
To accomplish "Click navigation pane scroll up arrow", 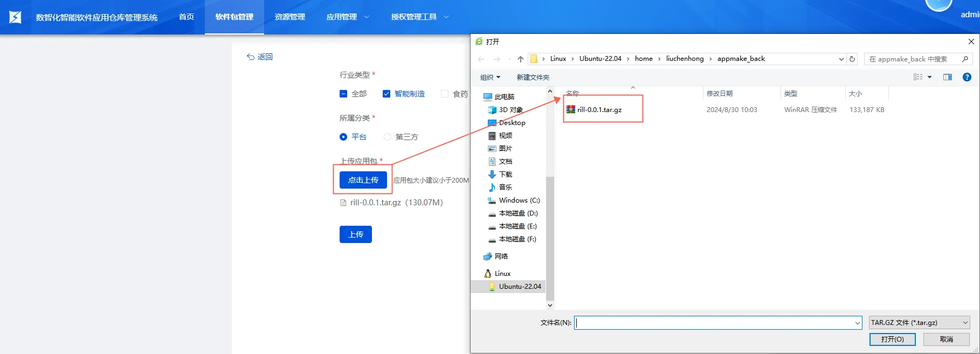I will (550, 91).
